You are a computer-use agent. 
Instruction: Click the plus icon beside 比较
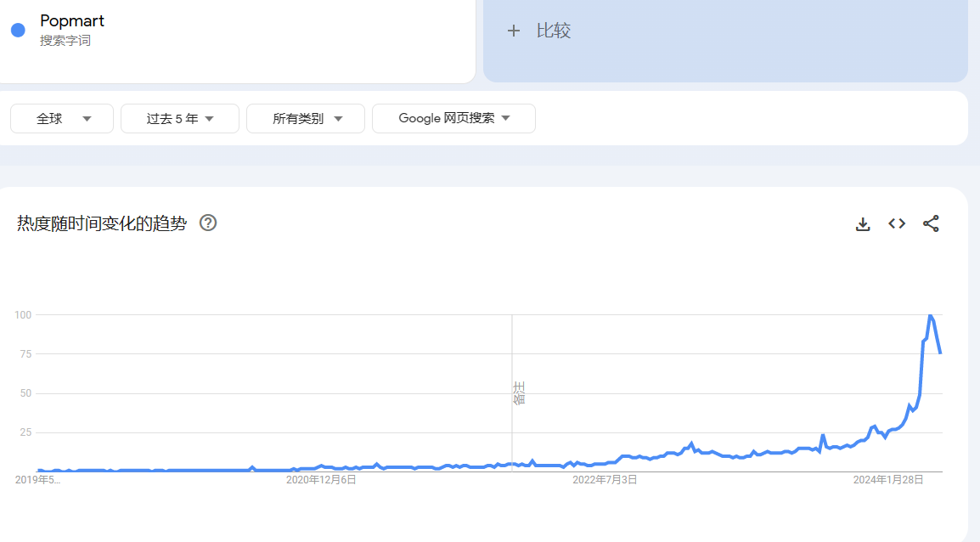[x=513, y=31]
